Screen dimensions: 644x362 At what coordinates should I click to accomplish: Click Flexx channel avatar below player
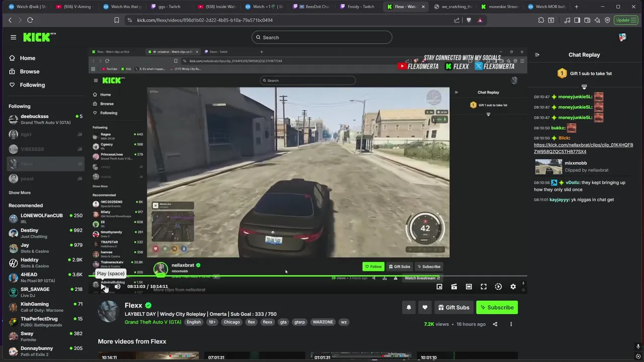(x=108, y=312)
